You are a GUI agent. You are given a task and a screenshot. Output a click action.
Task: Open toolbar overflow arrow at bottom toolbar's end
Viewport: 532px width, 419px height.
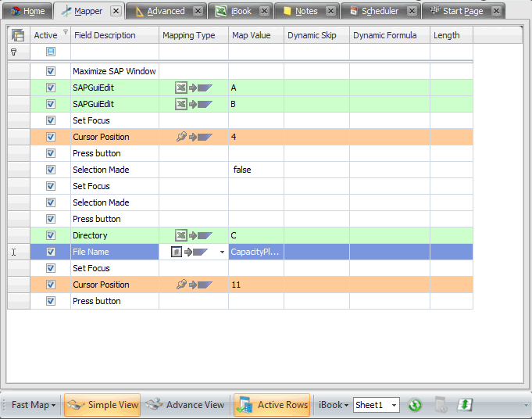[x=526, y=405]
